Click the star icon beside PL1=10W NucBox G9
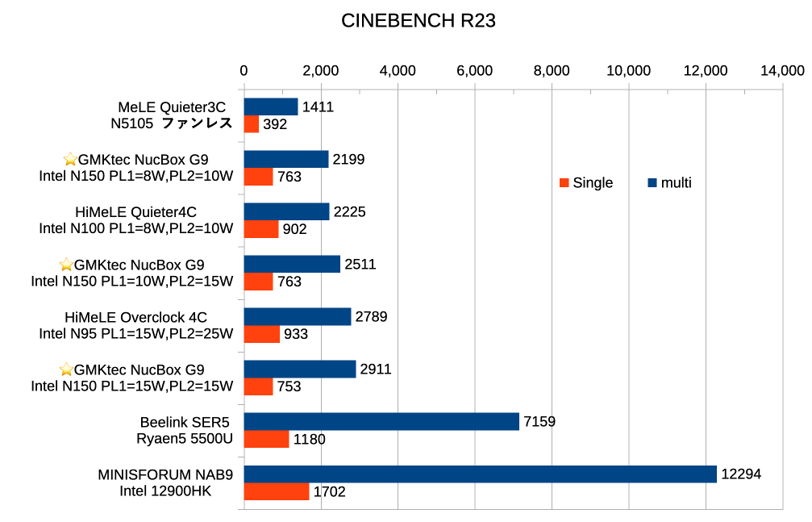Image resolution: width=812 pixels, height=522 pixels. pos(66,265)
